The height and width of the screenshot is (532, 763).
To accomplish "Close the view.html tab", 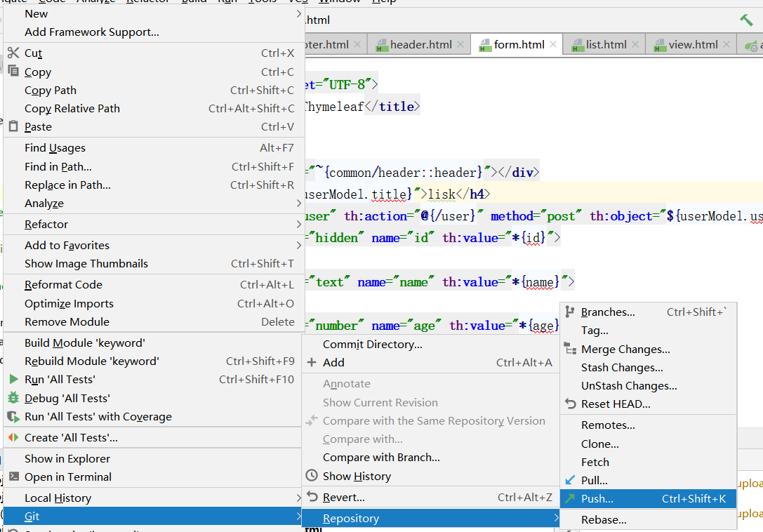I will point(726,44).
